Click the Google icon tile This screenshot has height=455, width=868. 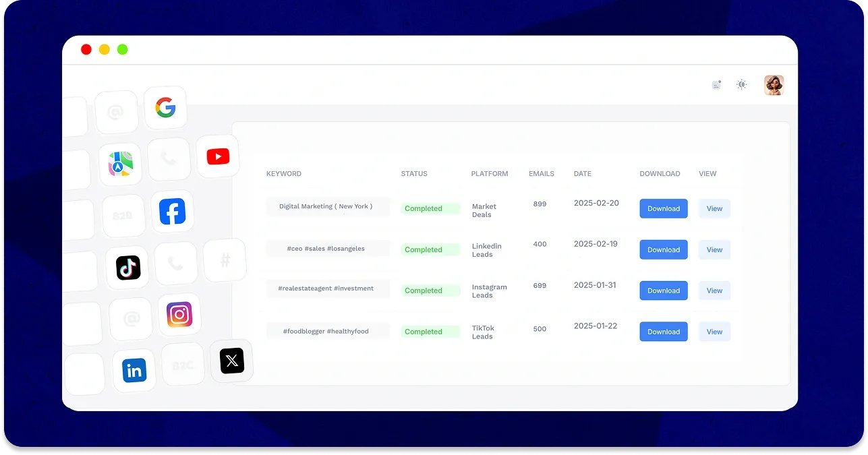pos(165,108)
